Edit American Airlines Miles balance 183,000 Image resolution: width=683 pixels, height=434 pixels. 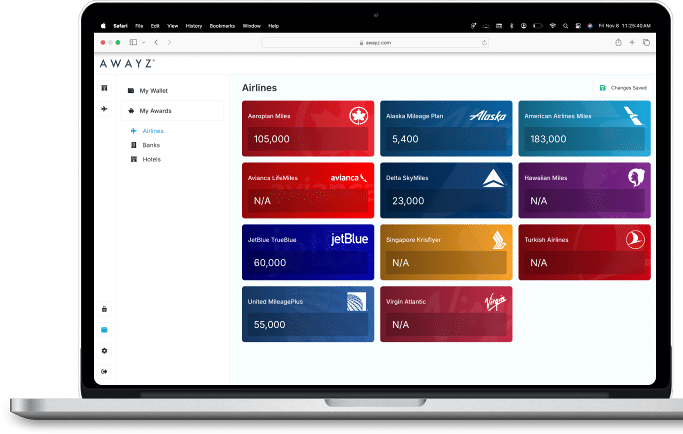point(584,139)
